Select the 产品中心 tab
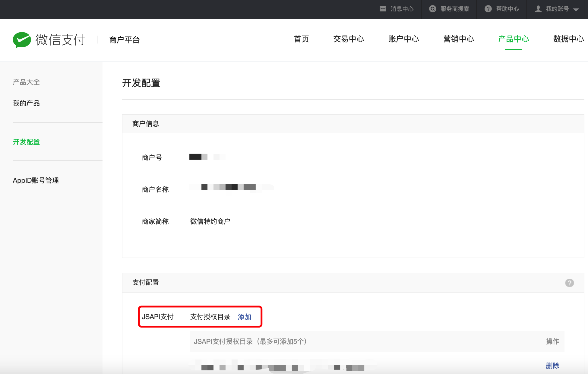This screenshot has height=374, width=588. pyautogui.click(x=514, y=39)
